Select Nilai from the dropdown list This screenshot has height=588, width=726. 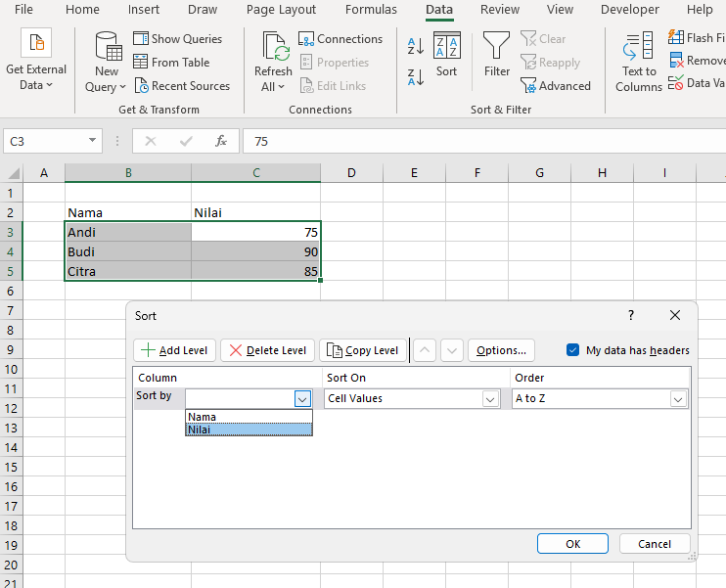click(x=249, y=430)
